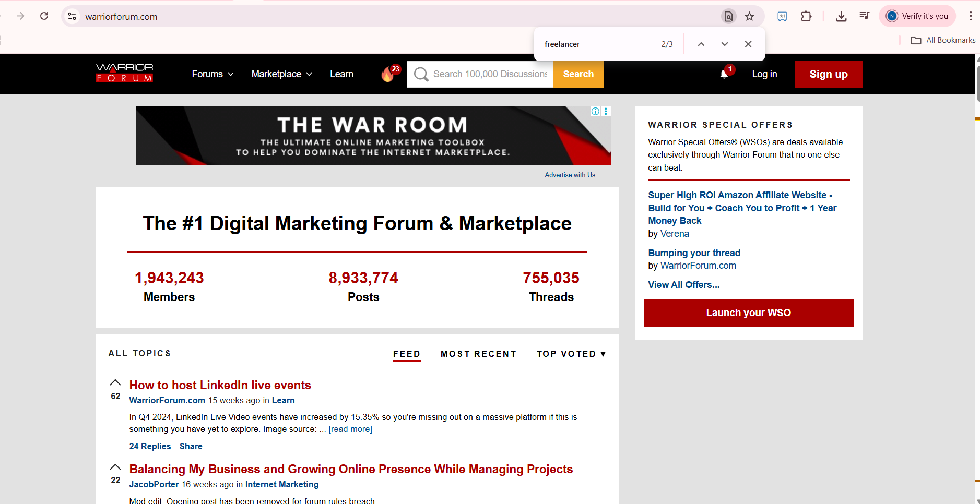Close the find bar
Screen dimensions: 980x504
748,44
